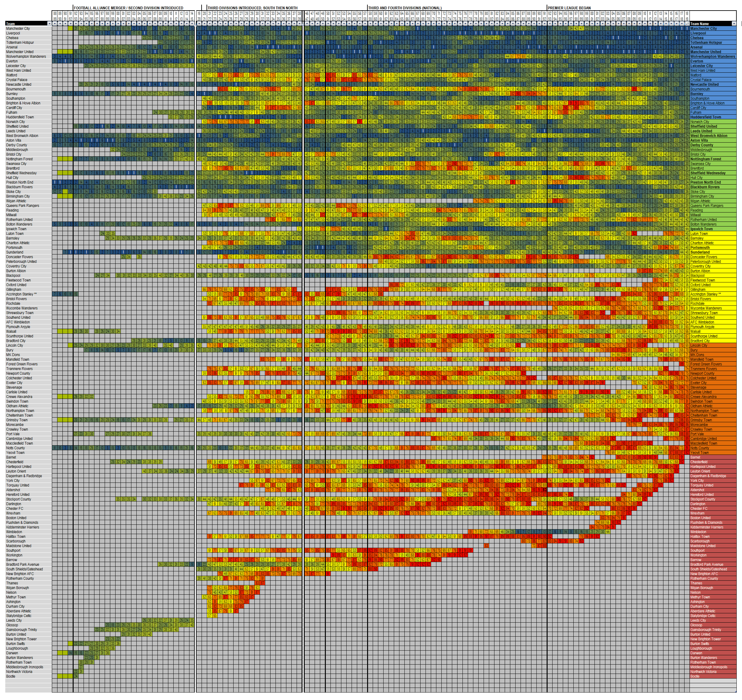This screenshot has height=700, width=742.
Task: Open the Team column filter dropdown
Action: click(x=49, y=24)
